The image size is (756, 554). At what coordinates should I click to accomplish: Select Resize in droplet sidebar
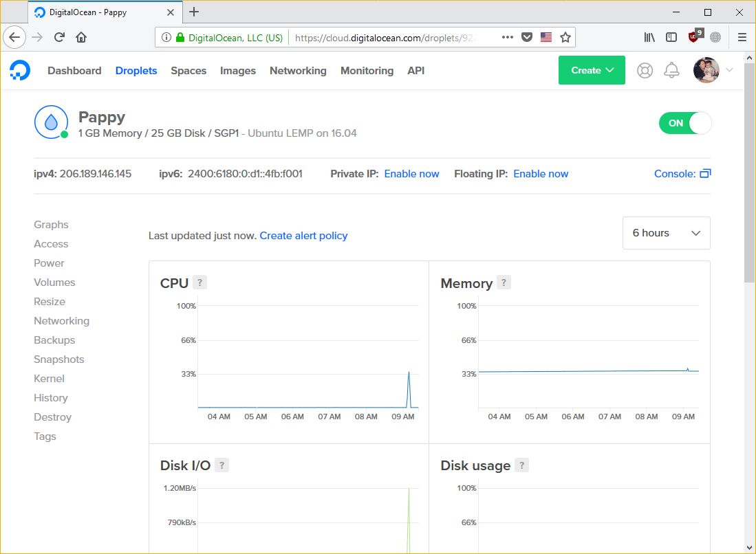pyautogui.click(x=49, y=302)
